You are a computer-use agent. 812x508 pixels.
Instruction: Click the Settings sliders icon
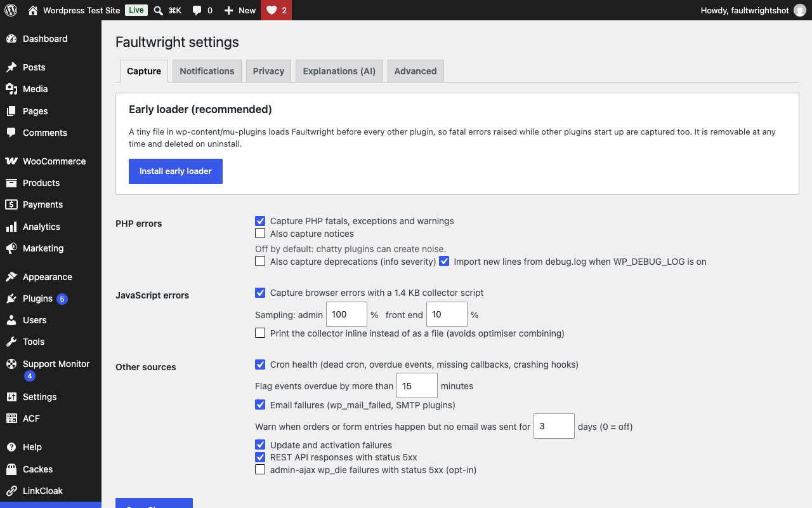pyautogui.click(x=11, y=397)
